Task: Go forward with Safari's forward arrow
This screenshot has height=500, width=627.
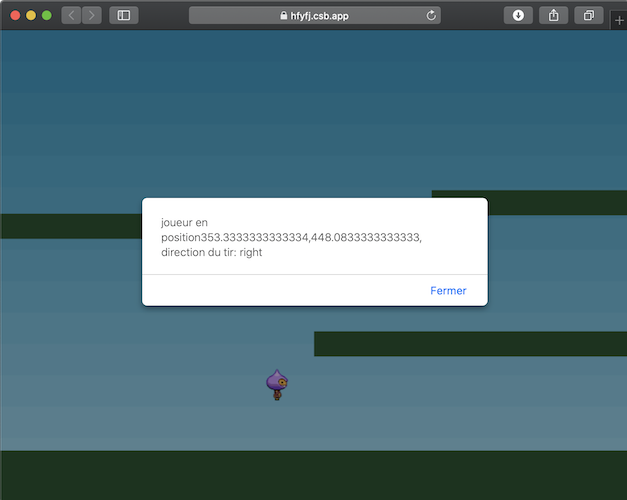Action: (92, 16)
